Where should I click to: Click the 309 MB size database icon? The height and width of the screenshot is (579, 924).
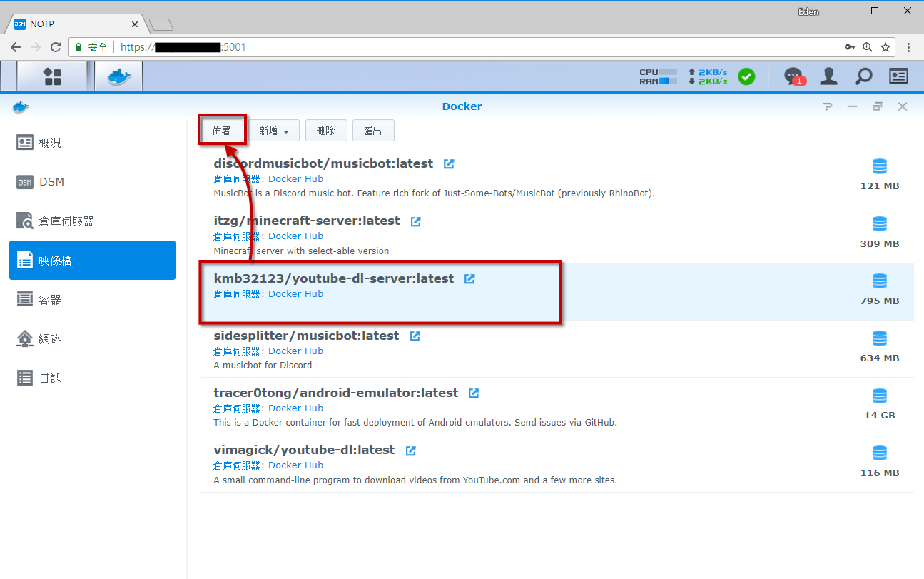click(880, 224)
